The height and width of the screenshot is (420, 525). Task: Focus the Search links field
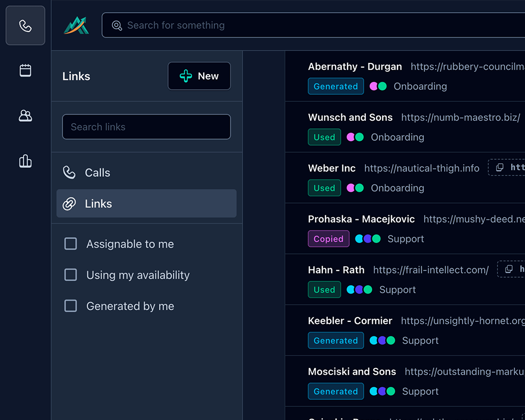(146, 127)
